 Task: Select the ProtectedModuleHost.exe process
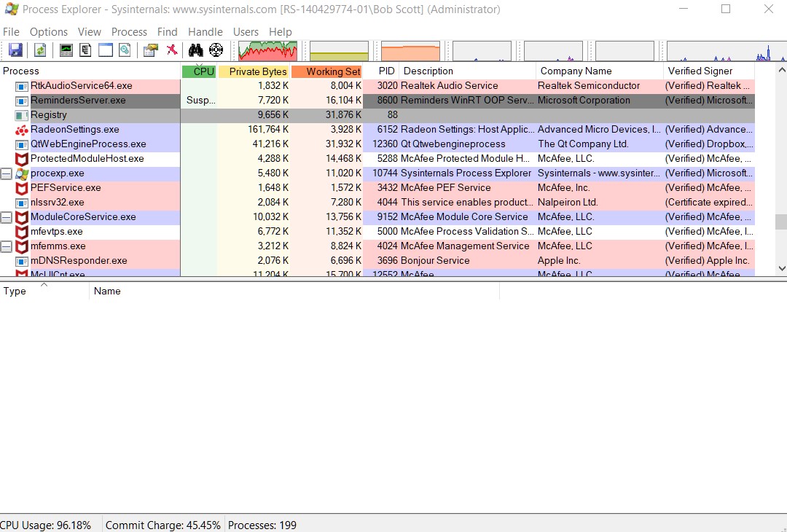click(x=377, y=159)
